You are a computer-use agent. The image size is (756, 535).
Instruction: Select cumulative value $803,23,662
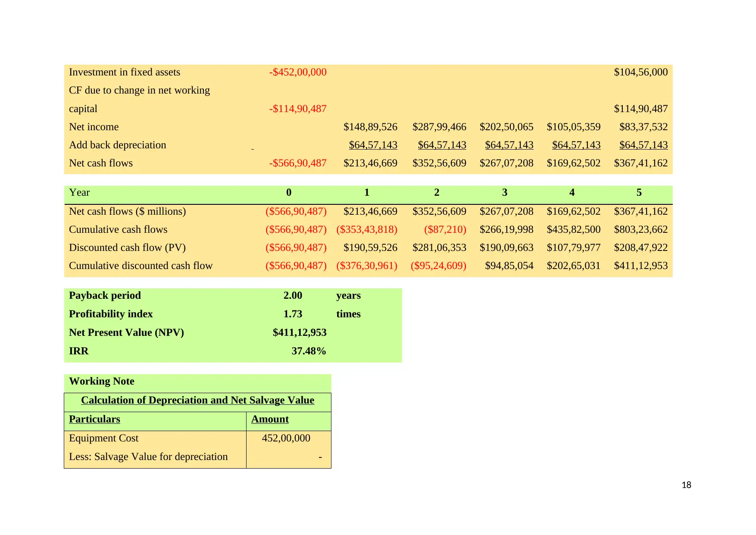[x=641, y=229]
